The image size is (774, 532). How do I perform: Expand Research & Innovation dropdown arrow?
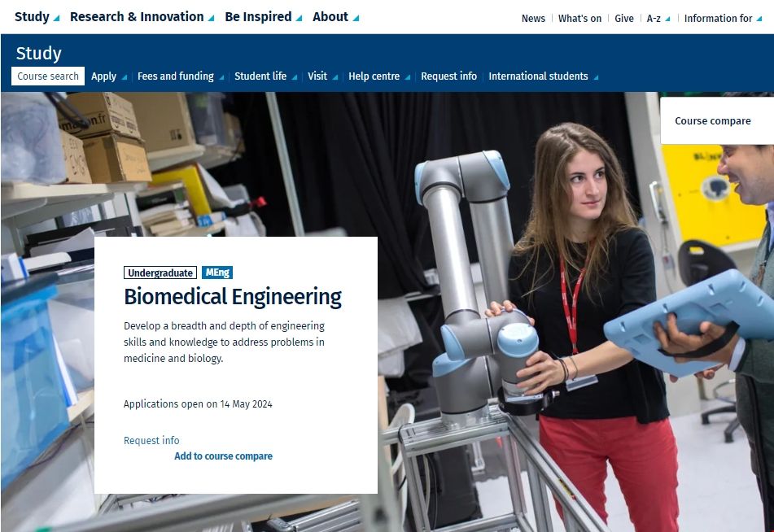point(211,19)
